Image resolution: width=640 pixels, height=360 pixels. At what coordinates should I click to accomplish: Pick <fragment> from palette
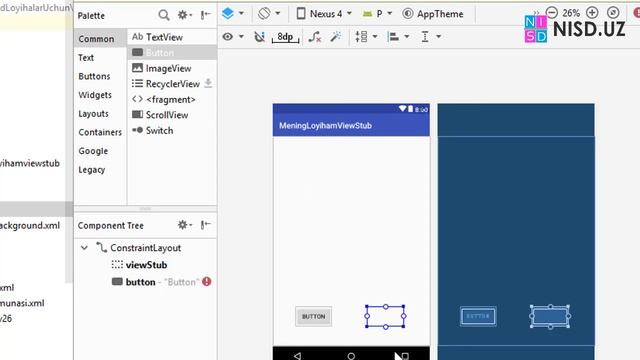click(172, 99)
